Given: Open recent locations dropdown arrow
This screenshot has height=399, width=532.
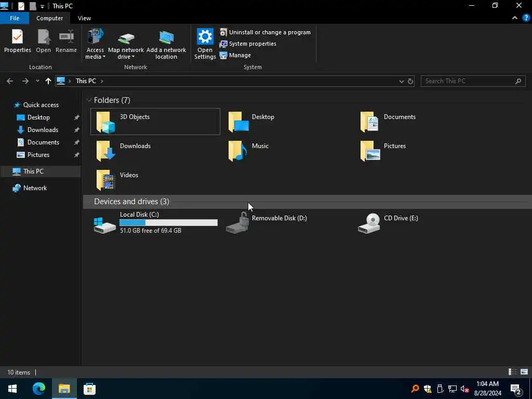Looking at the screenshot, I should 37,81.
